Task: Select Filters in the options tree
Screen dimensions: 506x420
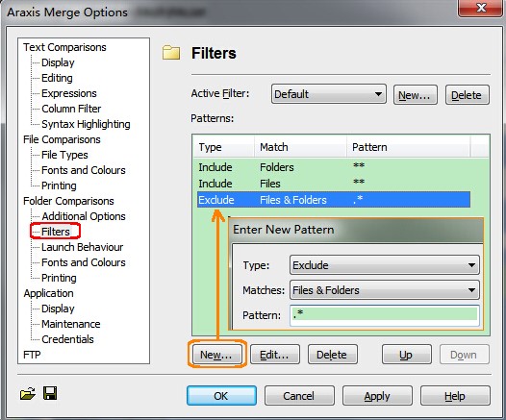Action: [x=55, y=232]
